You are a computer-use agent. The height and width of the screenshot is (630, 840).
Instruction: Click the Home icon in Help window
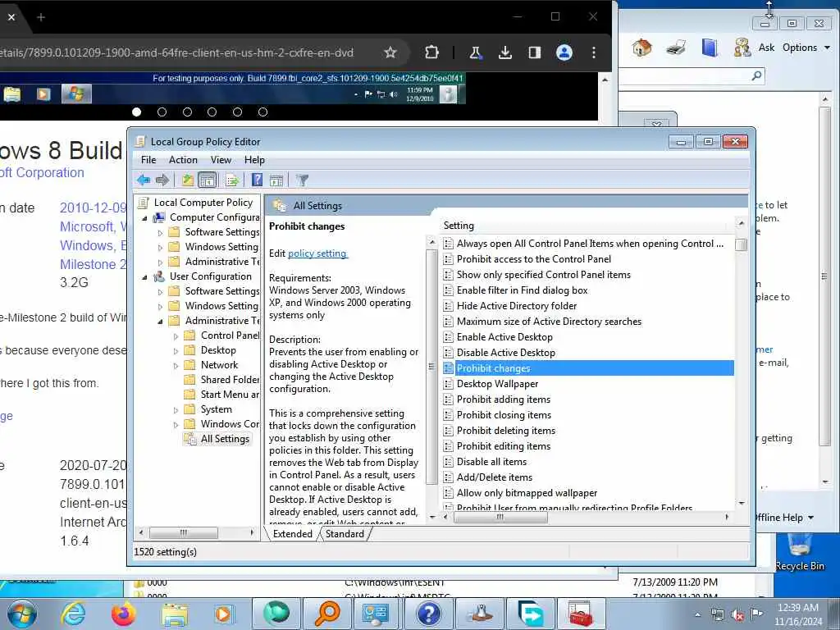pyautogui.click(x=641, y=48)
